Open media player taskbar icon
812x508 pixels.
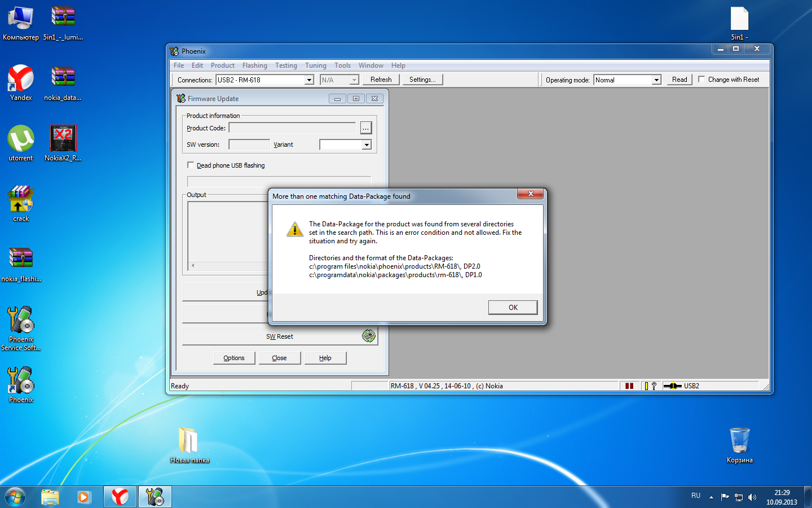coord(84,497)
